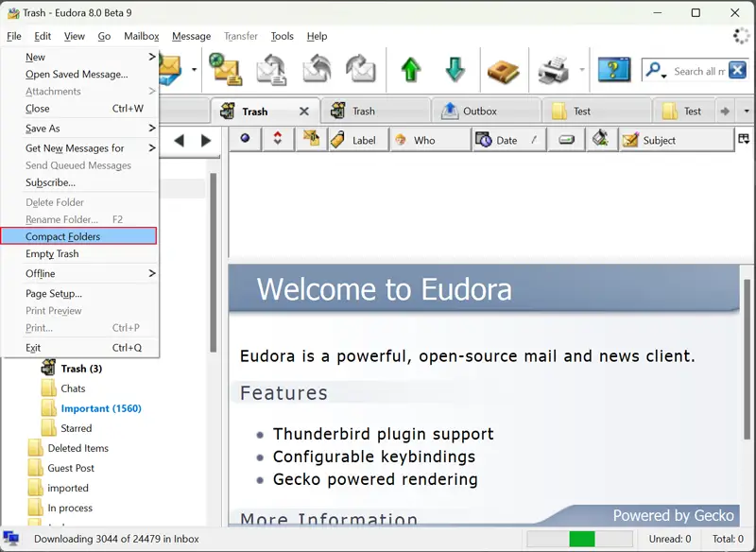Image resolution: width=756 pixels, height=552 pixels.
Task: Click the forward triangle navigation arrow
Action: 206,140
